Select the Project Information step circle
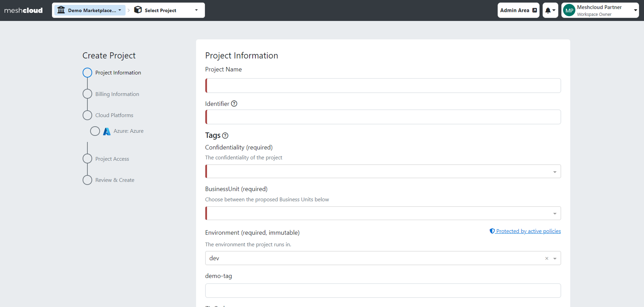The width and height of the screenshot is (644, 307). coord(87,73)
